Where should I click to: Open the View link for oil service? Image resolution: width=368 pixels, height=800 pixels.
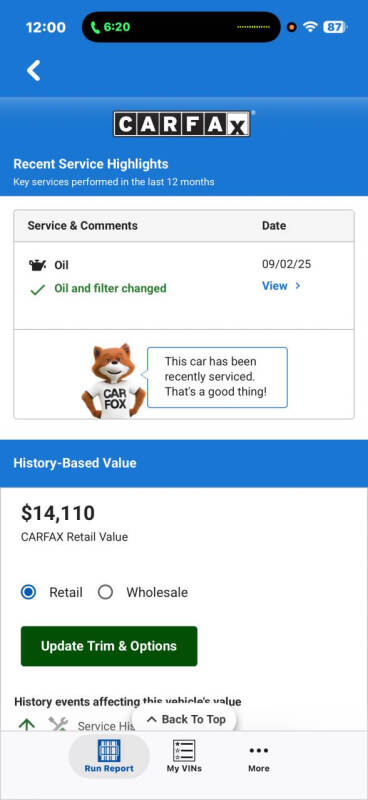click(x=275, y=286)
